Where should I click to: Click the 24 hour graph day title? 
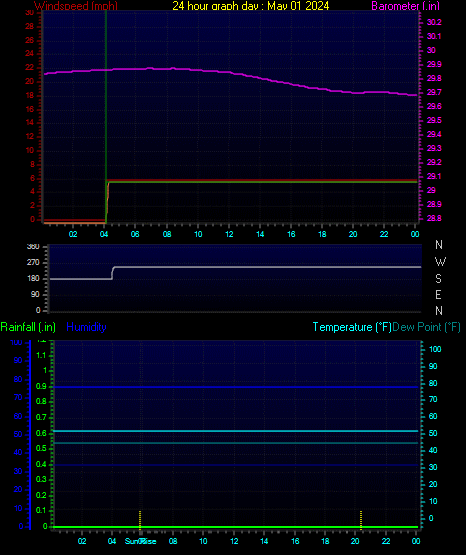coord(251,6)
